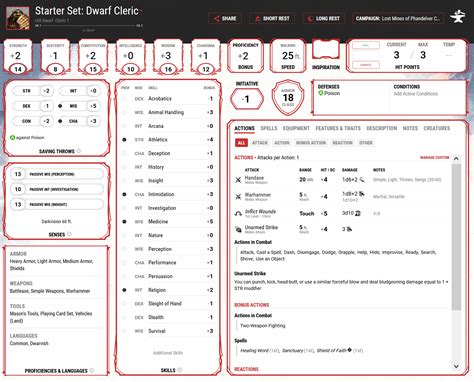The image size is (474, 382).
Task: Filter actions by Reaction
Action: (342, 143)
